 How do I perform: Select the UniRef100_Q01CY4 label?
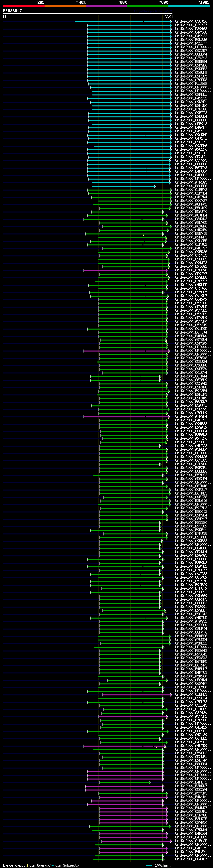coord(191,373)
